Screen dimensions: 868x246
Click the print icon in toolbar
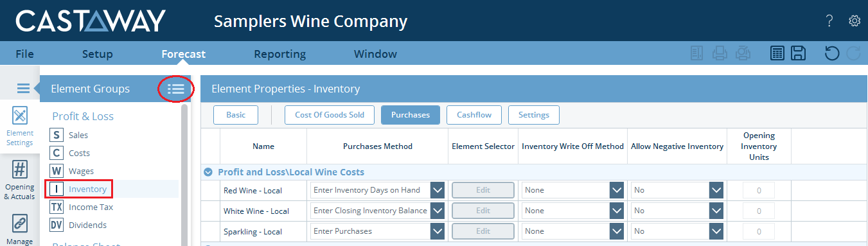pyautogui.click(x=720, y=53)
